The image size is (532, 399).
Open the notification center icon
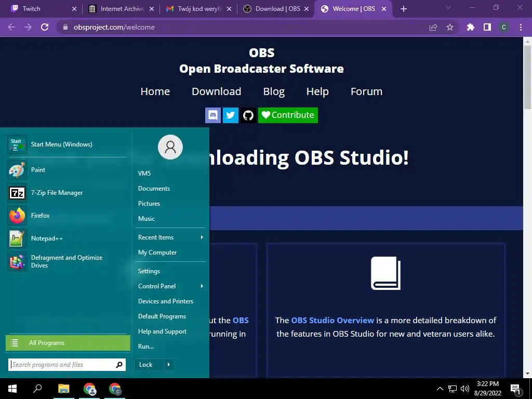point(516,389)
